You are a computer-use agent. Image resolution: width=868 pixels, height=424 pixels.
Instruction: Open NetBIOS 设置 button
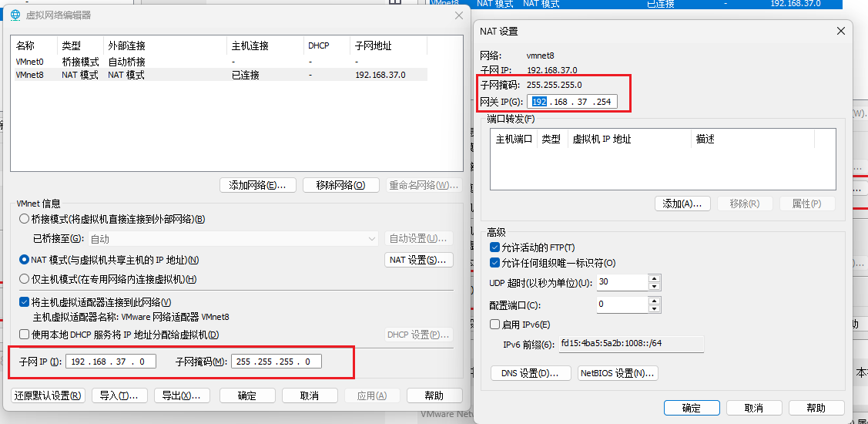pos(618,373)
